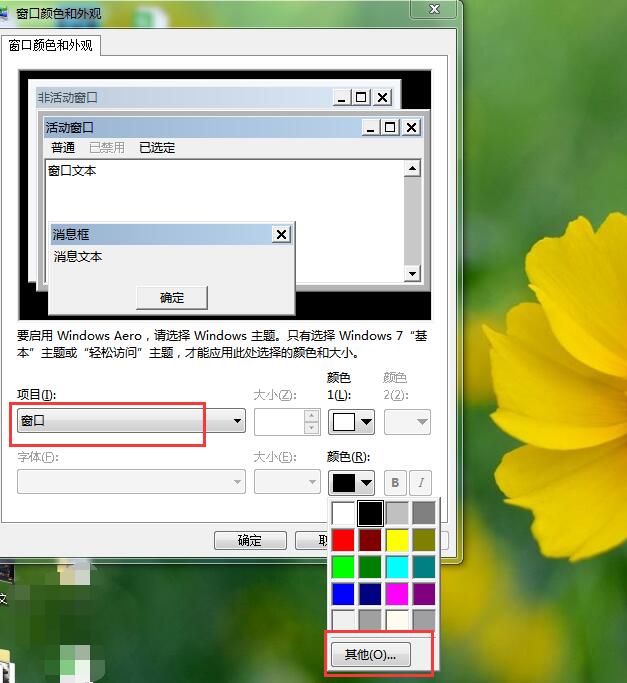Pick the dark green color swatch
627x683 pixels.
coord(370,567)
